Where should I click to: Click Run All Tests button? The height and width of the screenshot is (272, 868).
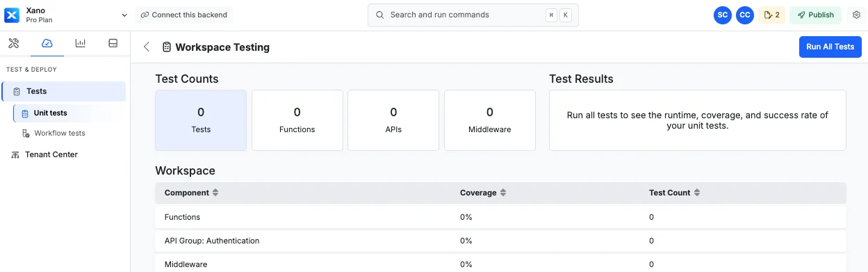[x=830, y=47]
